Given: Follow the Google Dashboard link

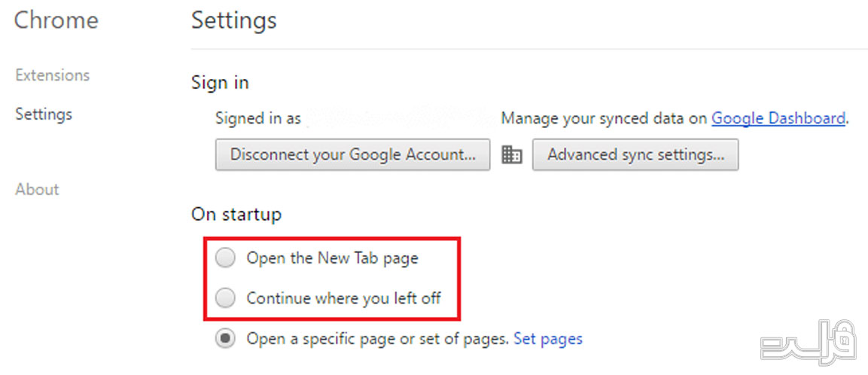Looking at the screenshot, I should [778, 118].
